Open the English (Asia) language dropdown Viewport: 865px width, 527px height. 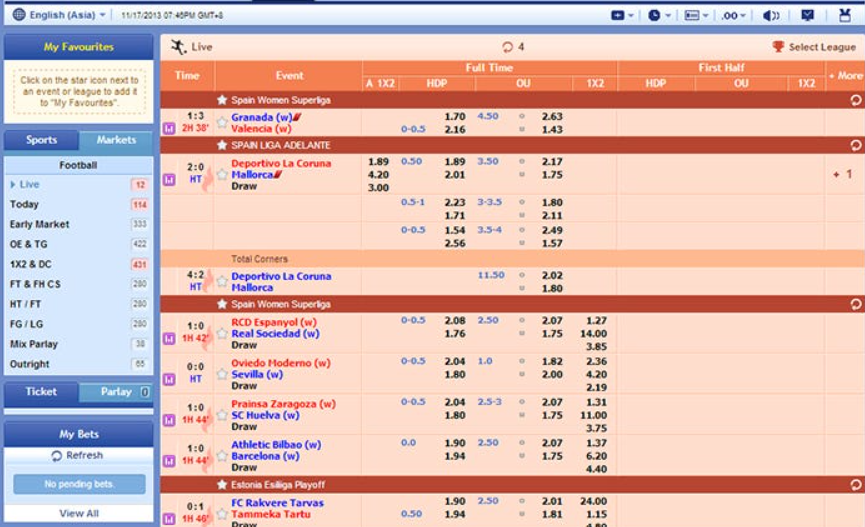click(67, 15)
